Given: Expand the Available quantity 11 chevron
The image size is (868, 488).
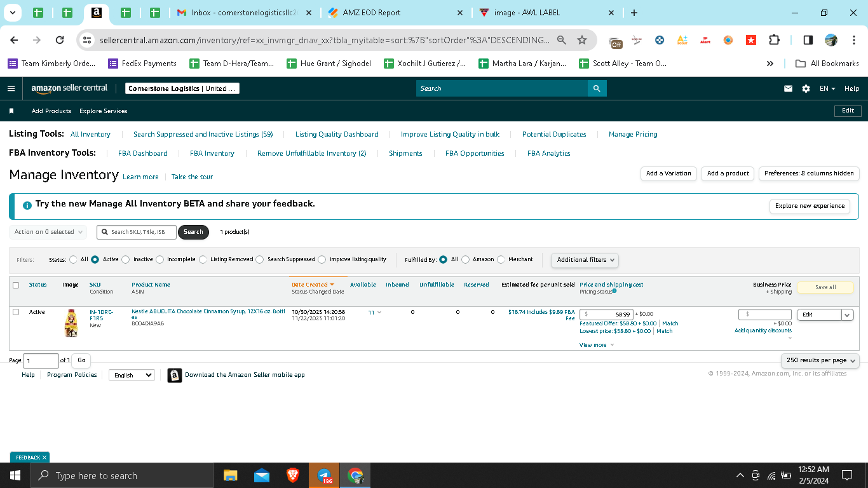Looking at the screenshot, I should (x=379, y=313).
